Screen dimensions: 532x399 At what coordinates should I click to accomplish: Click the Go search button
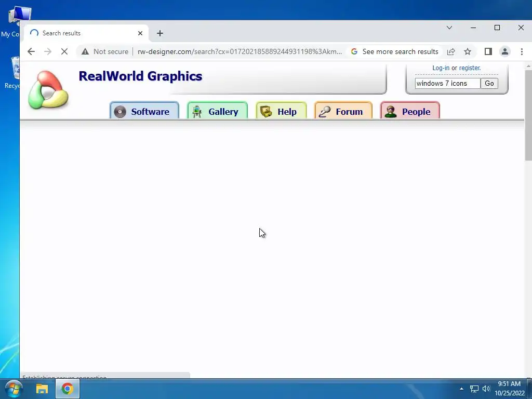489,84
